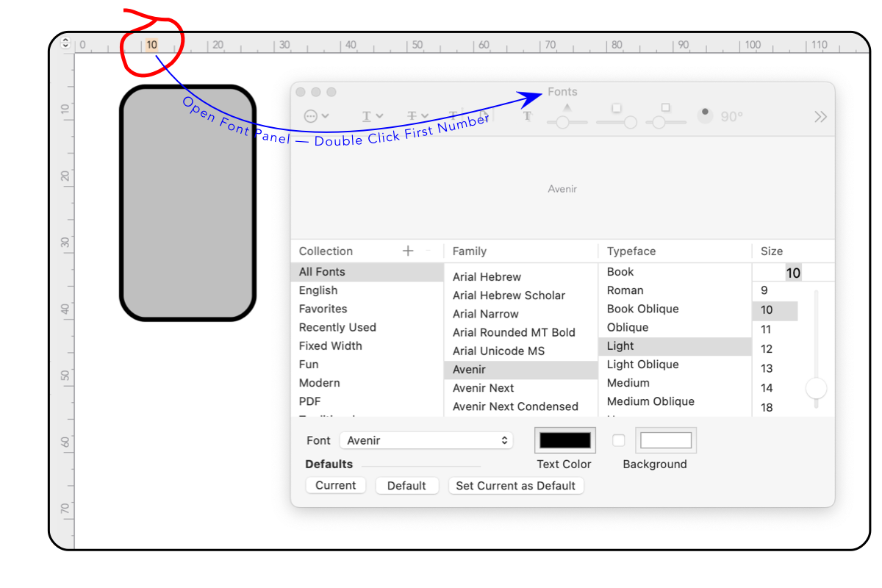The width and height of the screenshot is (882, 588).
Task: Select Avenir in the Family list
Action: pyautogui.click(x=521, y=370)
